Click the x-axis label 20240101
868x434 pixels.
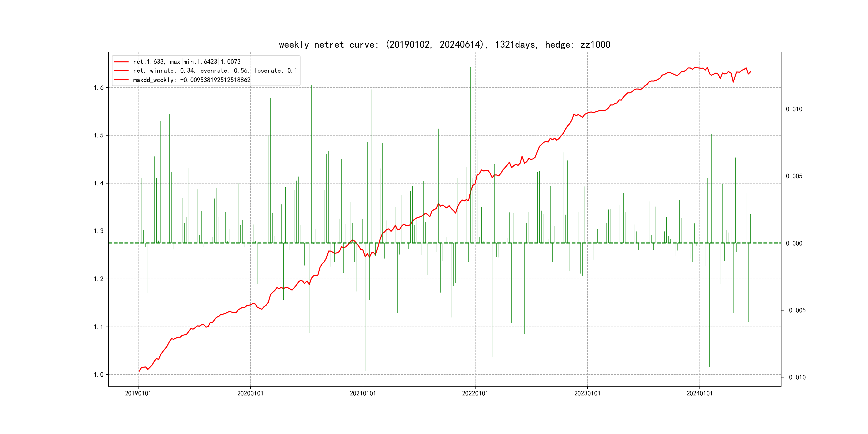(699, 393)
